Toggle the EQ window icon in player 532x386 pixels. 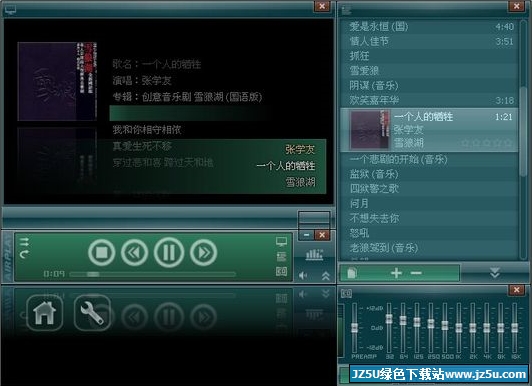click(281, 271)
